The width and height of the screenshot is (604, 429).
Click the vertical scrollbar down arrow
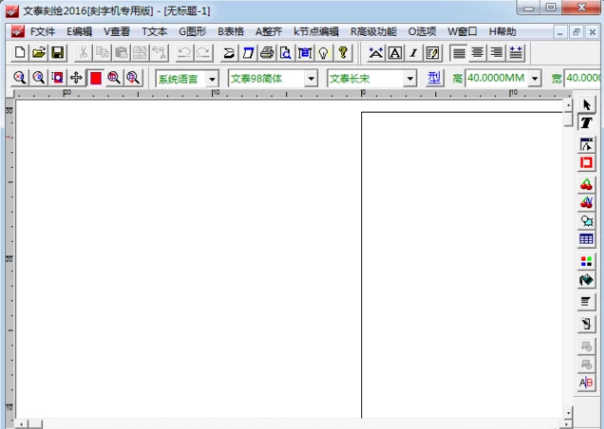(x=568, y=413)
